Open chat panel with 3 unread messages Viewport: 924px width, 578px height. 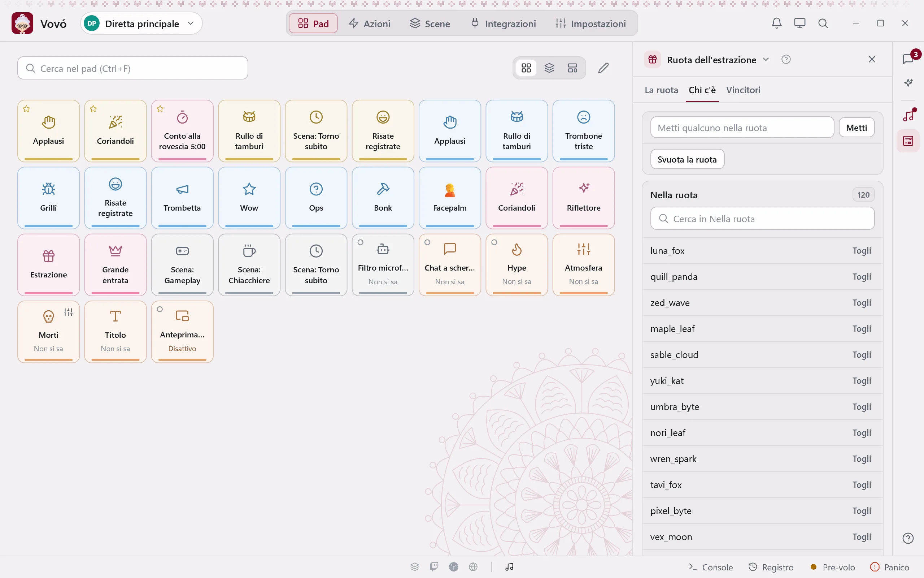point(908,59)
